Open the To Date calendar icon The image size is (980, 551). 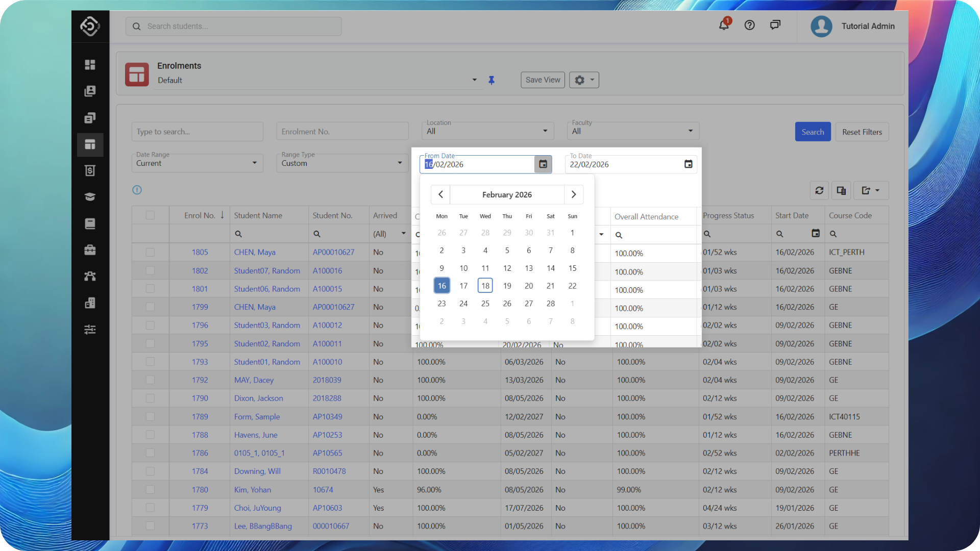point(688,164)
